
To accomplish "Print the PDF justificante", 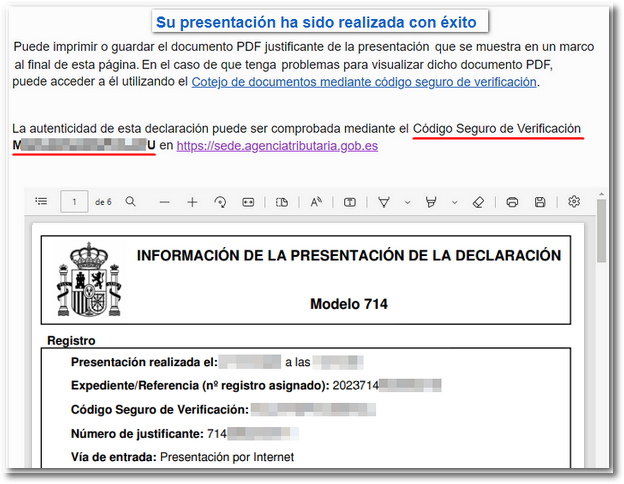I will (512, 202).
